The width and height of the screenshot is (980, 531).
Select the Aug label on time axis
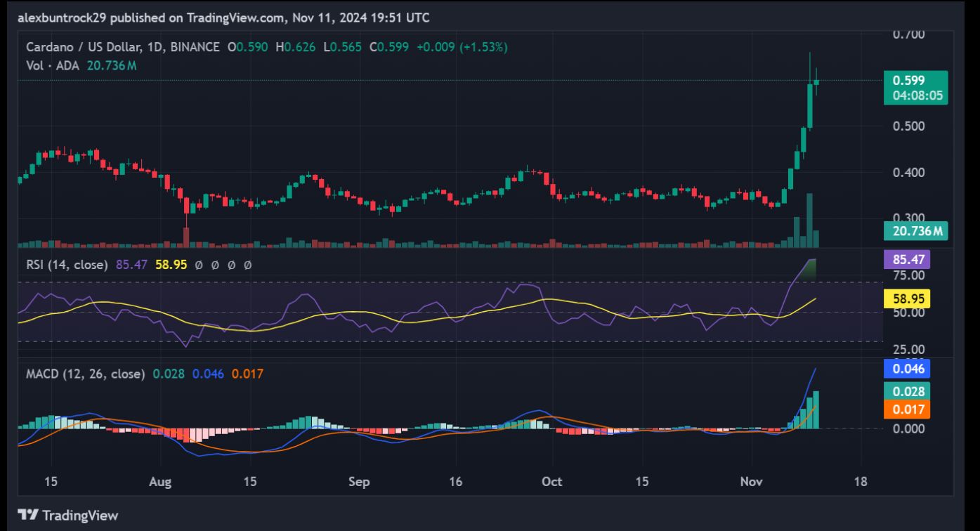[160, 482]
